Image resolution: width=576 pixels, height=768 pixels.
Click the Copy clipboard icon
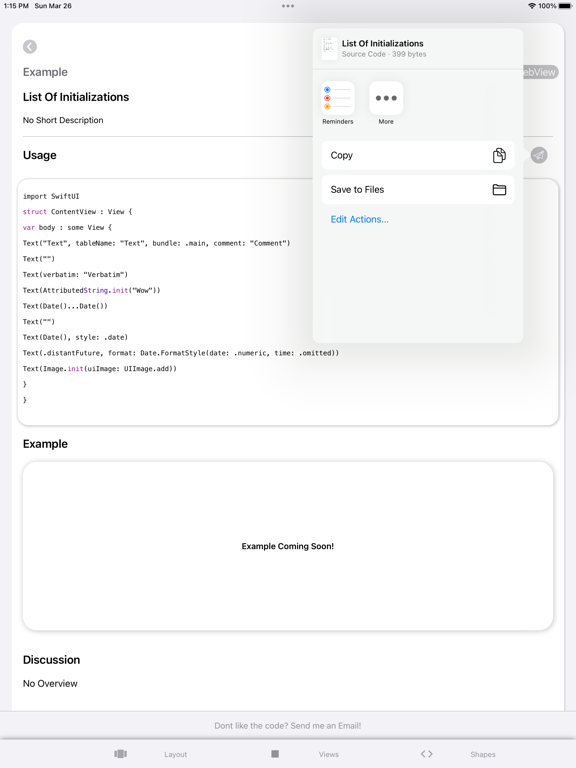[x=499, y=155]
